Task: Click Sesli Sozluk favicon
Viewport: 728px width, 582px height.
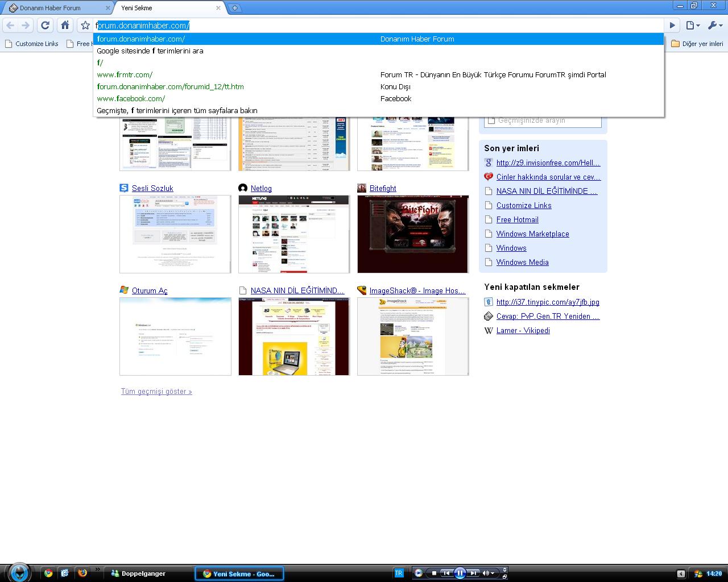Action: coord(124,188)
